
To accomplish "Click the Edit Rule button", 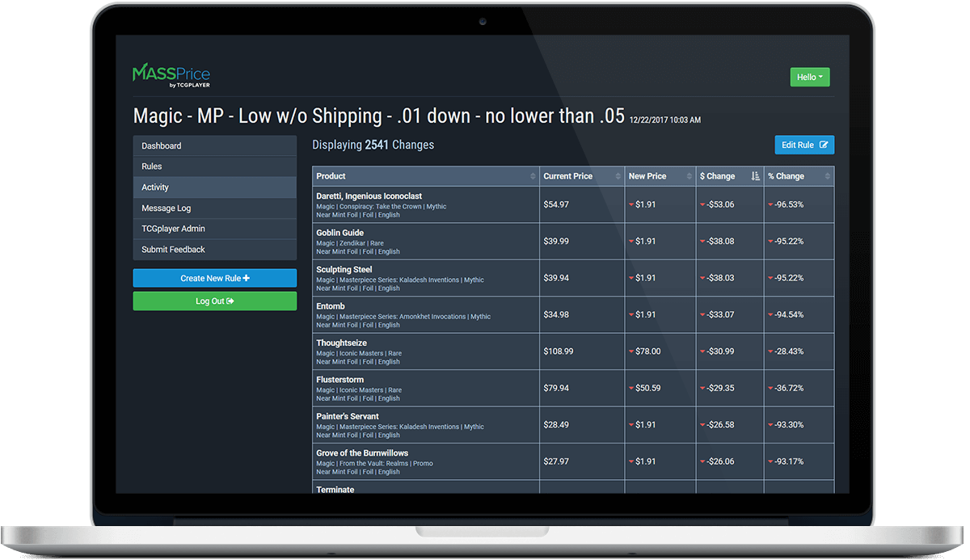I will tap(804, 145).
